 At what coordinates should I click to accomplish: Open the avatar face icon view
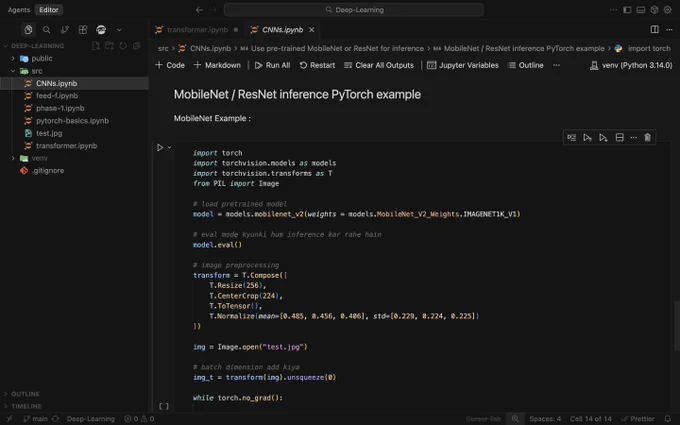(x=101, y=29)
